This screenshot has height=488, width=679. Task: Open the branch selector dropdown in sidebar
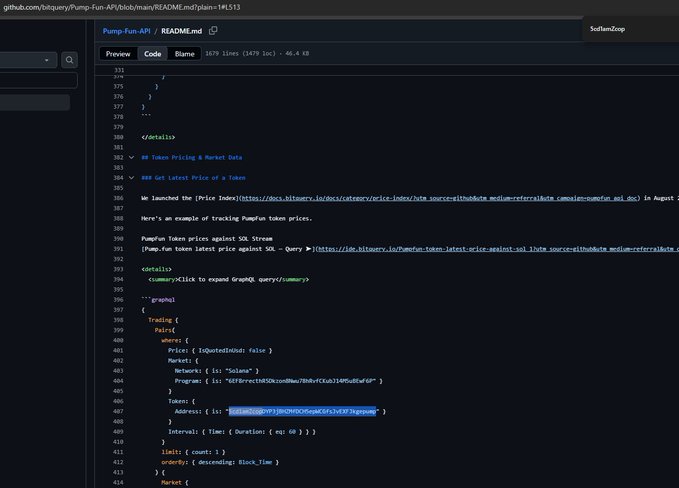tap(28, 60)
